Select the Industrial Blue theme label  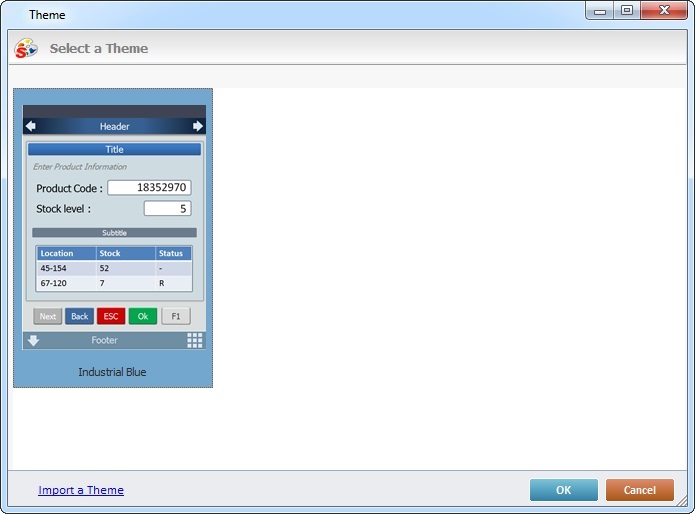pos(112,372)
